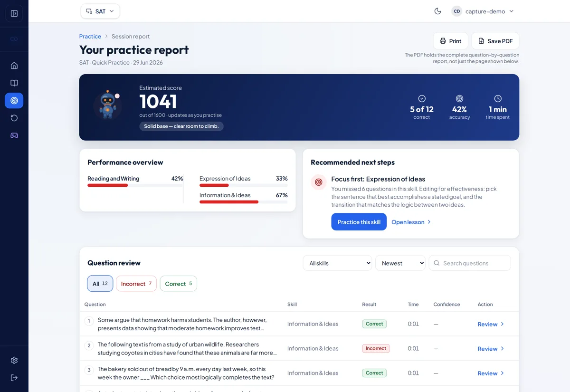
Task: Click the red target icon beside Focus first
Action: [x=319, y=182]
